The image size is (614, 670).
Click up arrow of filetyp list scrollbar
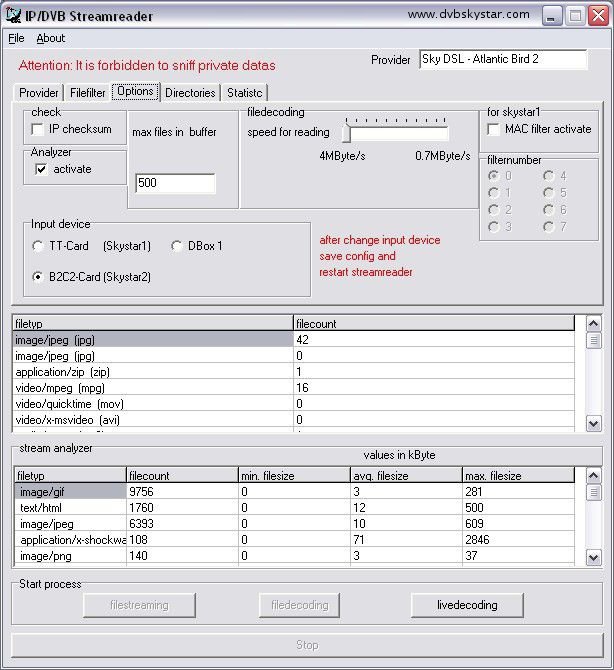593,323
